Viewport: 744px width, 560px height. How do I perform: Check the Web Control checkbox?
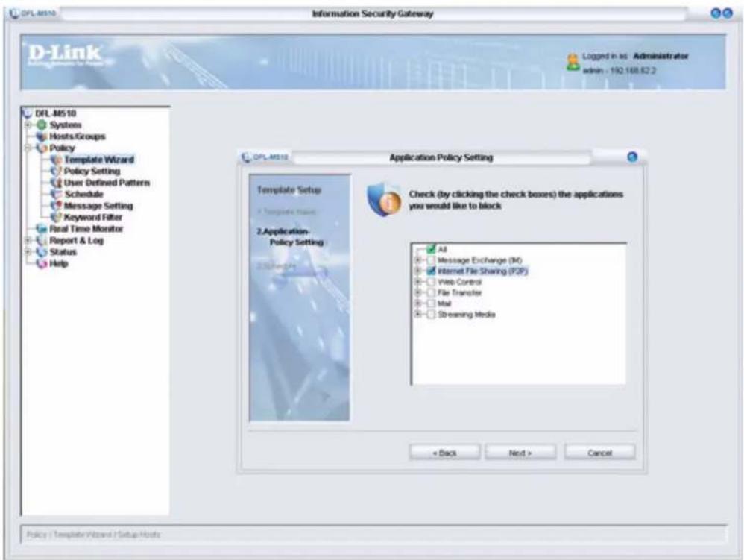(x=432, y=282)
